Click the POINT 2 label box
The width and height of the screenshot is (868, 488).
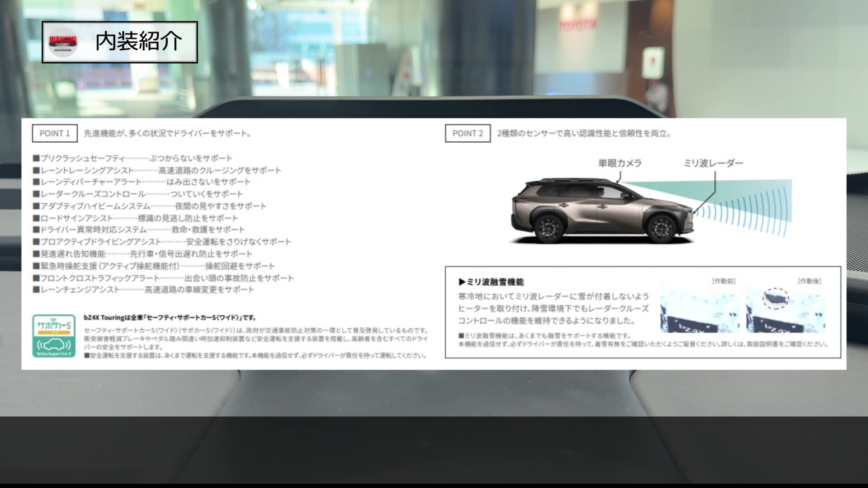(x=467, y=133)
